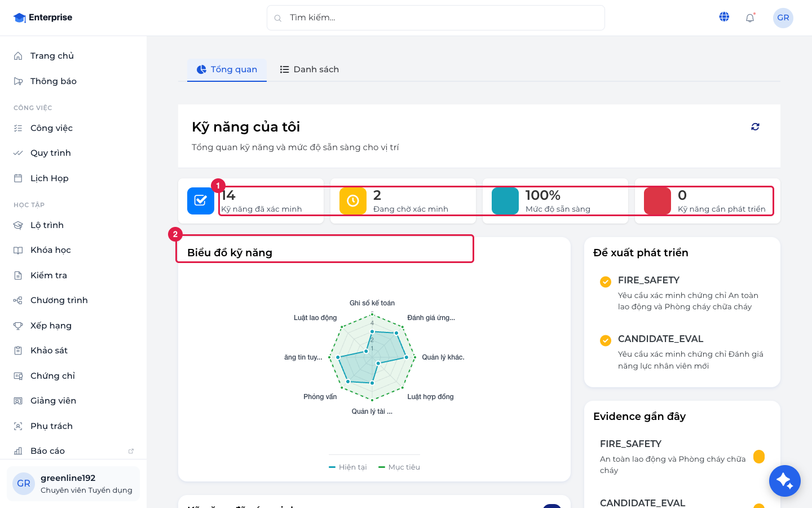Click the Chương trình hierarchy icon
Viewport: 812px width, 508px height.
pos(18,300)
